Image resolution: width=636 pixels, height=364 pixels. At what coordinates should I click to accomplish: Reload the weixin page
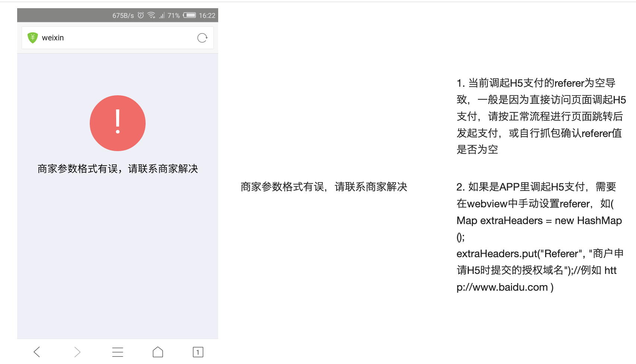[x=202, y=38]
